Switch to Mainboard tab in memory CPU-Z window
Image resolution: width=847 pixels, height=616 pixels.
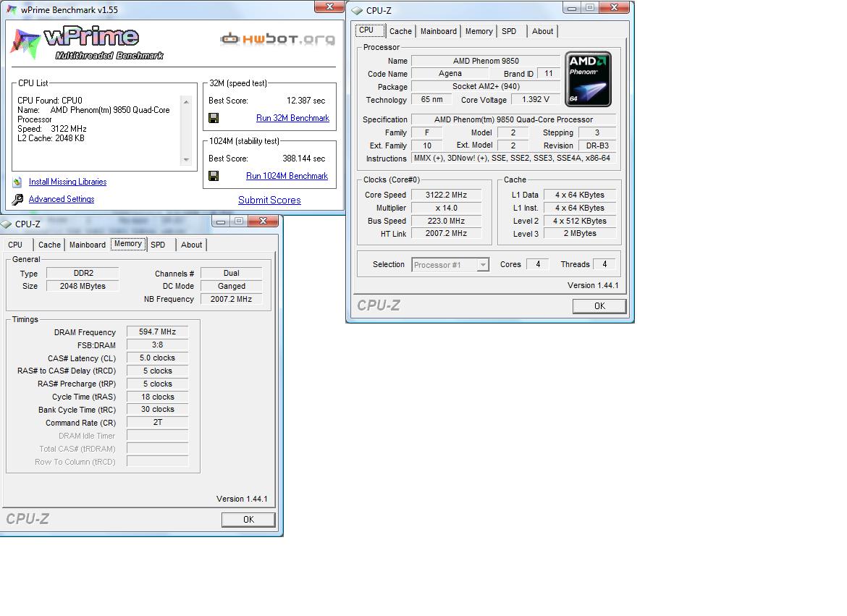(88, 245)
